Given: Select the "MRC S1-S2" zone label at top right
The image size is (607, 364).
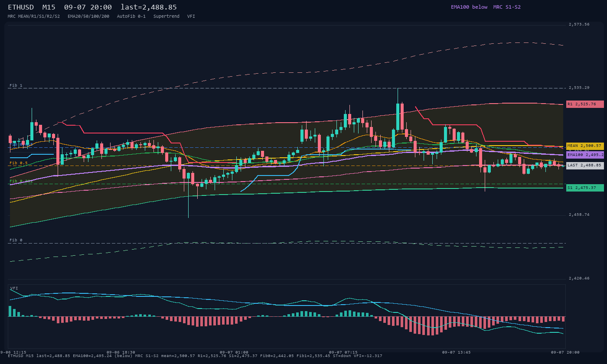Looking at the screenshot, I should tap(507, 7).
